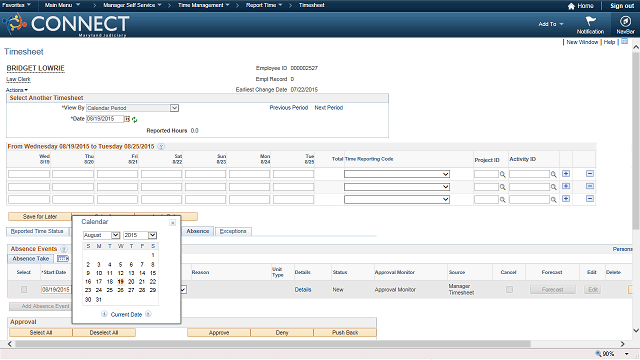Click the Deselect All button

104,333
